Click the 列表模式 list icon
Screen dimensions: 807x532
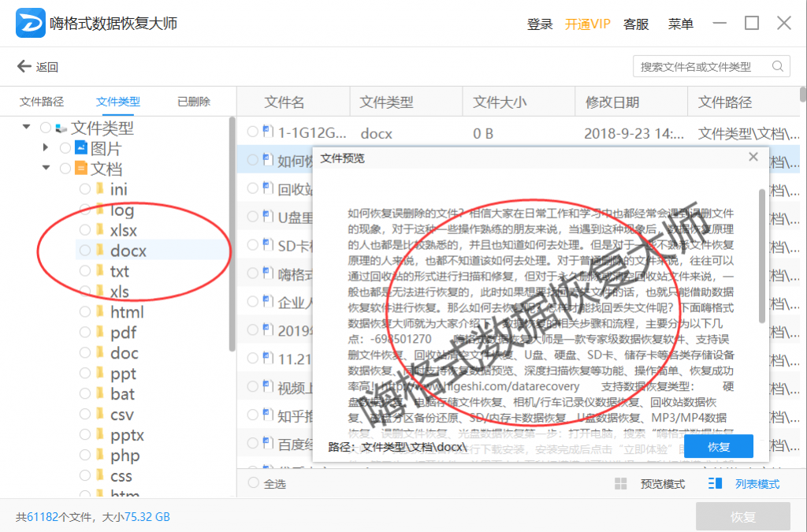(x=715, y=483)
